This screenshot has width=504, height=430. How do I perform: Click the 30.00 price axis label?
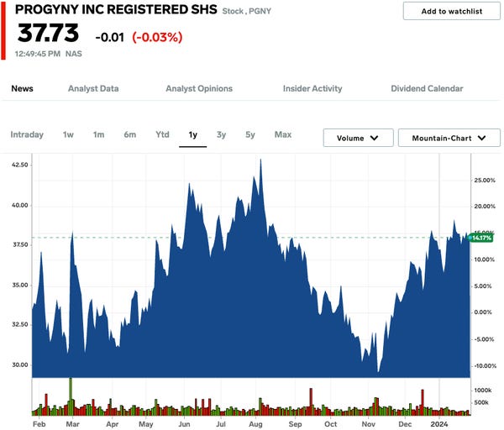pyautogui.click(x=20, y=364)
